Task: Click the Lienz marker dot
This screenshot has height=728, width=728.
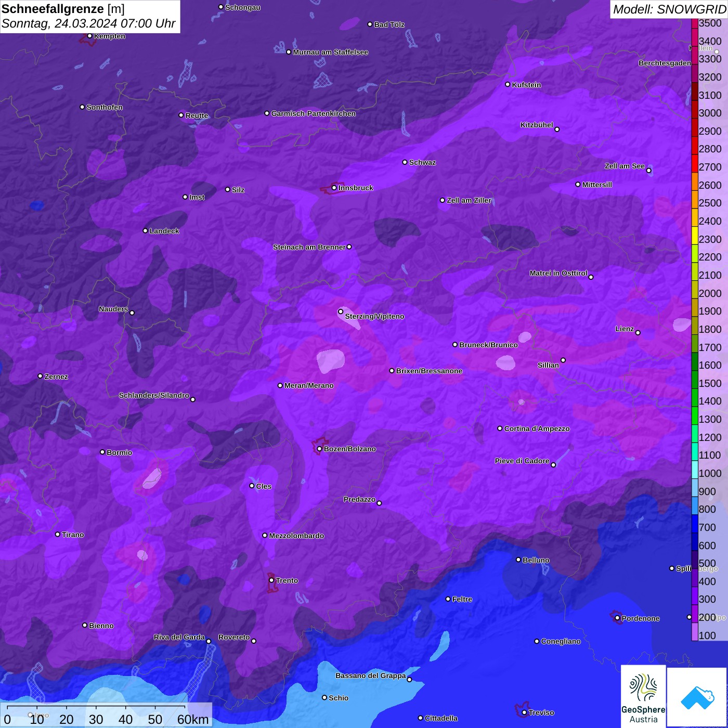Action: [638, 332]
